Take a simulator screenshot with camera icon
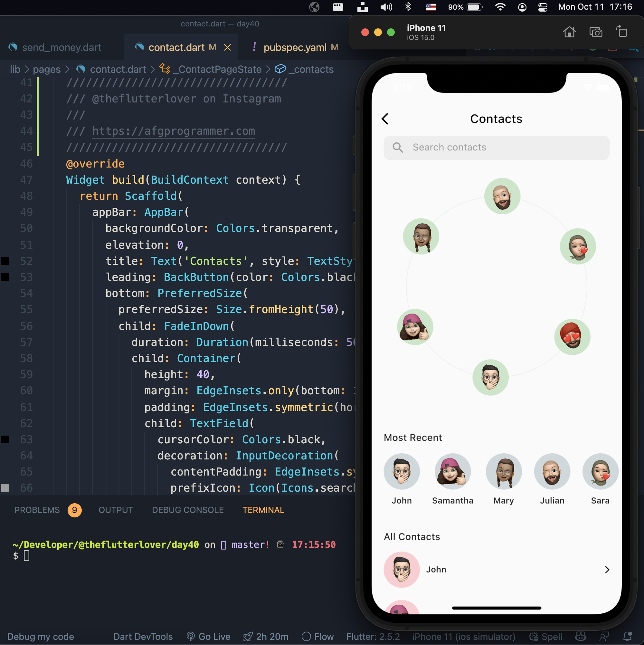644x645 pixels. click(x=596, y=33)
